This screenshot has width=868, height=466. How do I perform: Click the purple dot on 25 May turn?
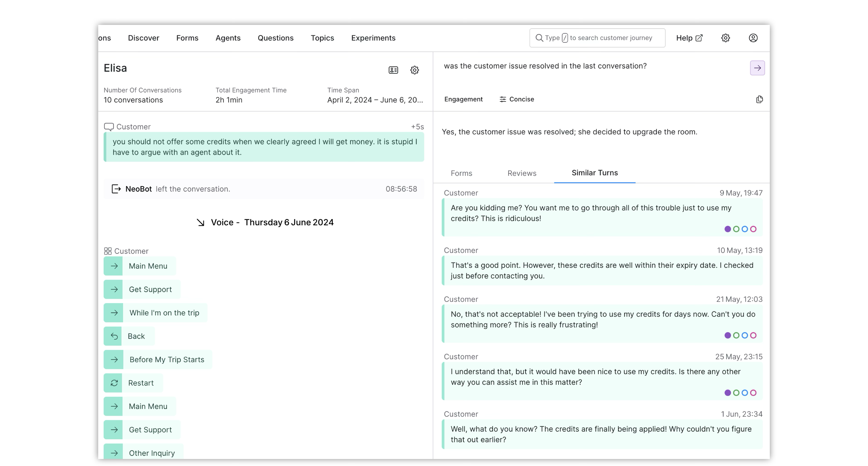coord(727,392)
